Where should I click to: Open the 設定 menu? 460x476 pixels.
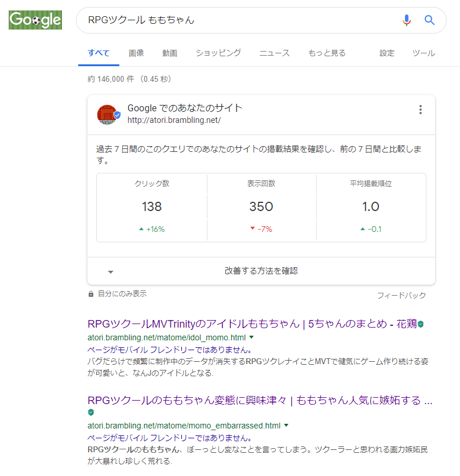pyautogui.click(x=387, y=53)
